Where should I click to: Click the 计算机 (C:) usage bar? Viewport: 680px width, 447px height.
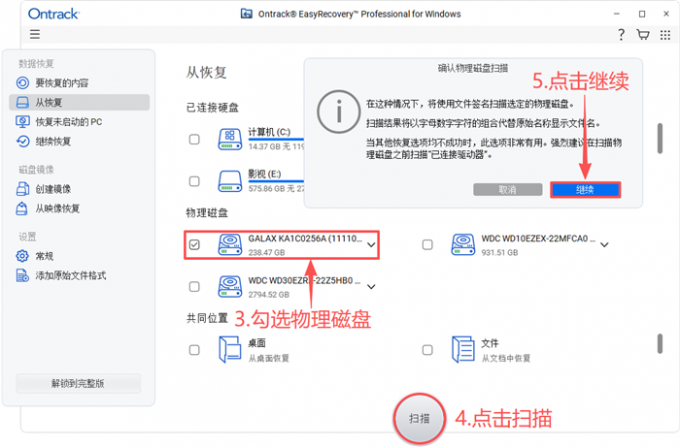coord(276,139)
